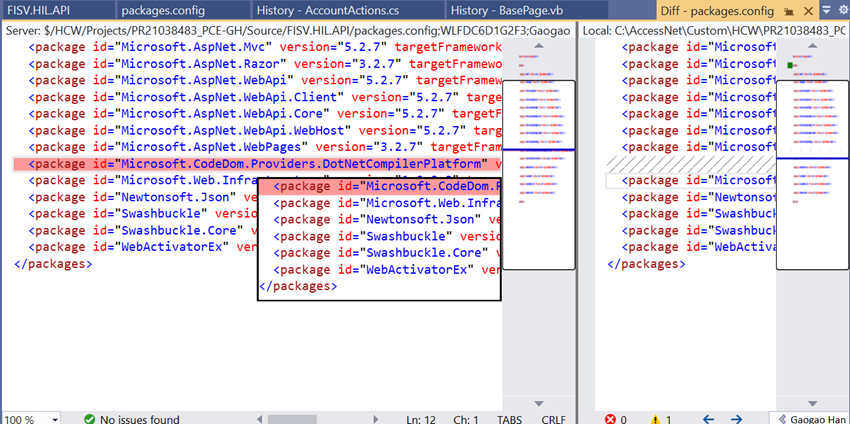Click the yellow warning count icon

[655, 419]
